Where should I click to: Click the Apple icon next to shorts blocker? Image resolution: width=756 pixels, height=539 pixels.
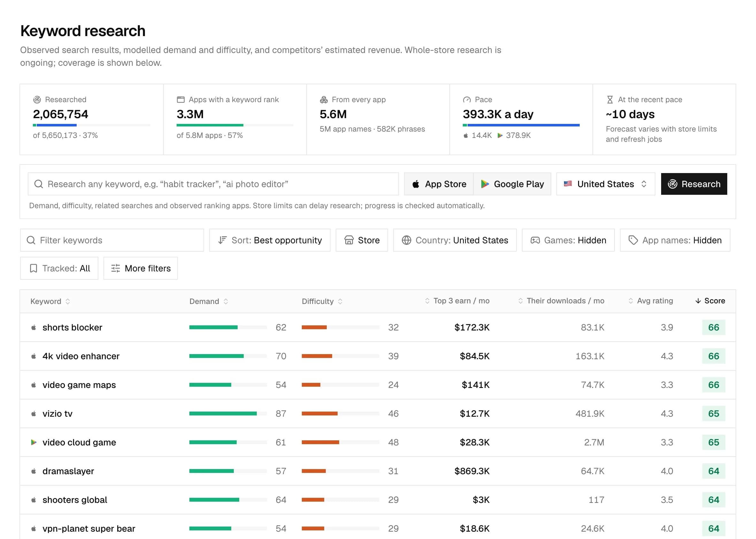[x=34, y=328]
